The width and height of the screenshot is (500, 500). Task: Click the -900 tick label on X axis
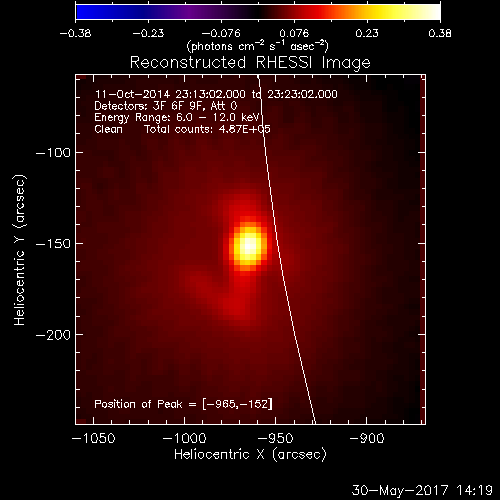(367, 438)
